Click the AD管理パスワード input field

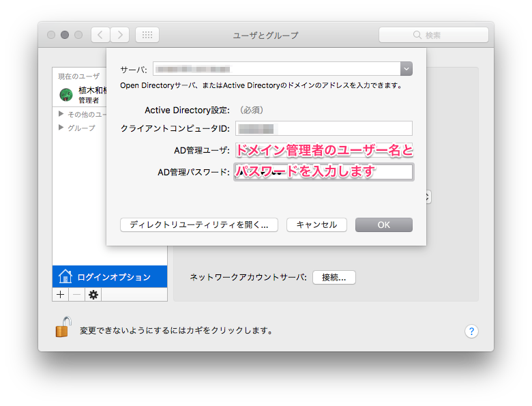(323, 172)
